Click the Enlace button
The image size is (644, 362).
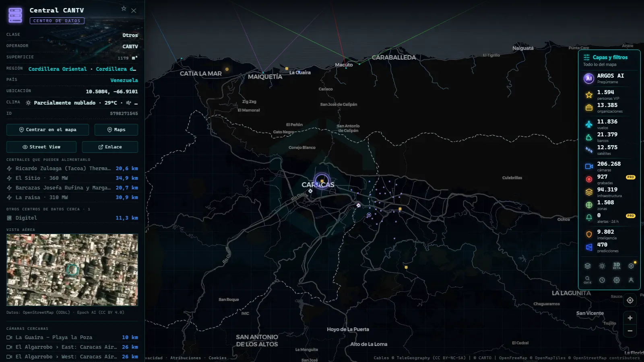coord(110,147)
